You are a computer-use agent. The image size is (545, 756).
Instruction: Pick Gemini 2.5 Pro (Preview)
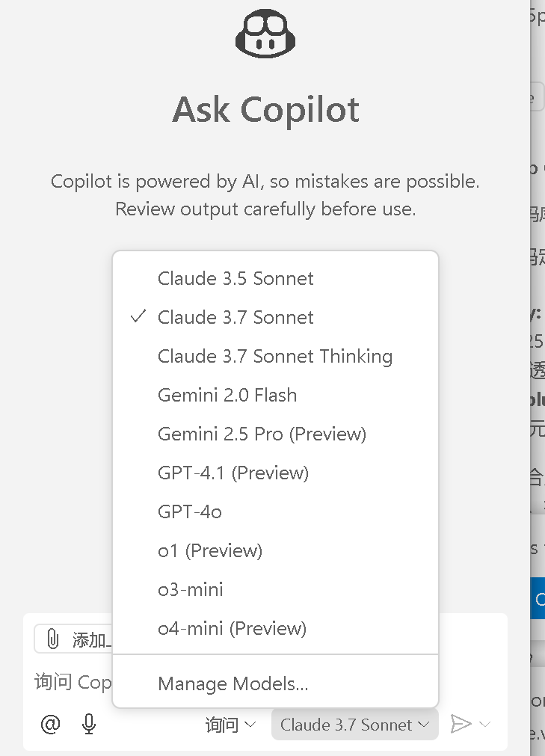pyautogui.click(x=262, y=434)
